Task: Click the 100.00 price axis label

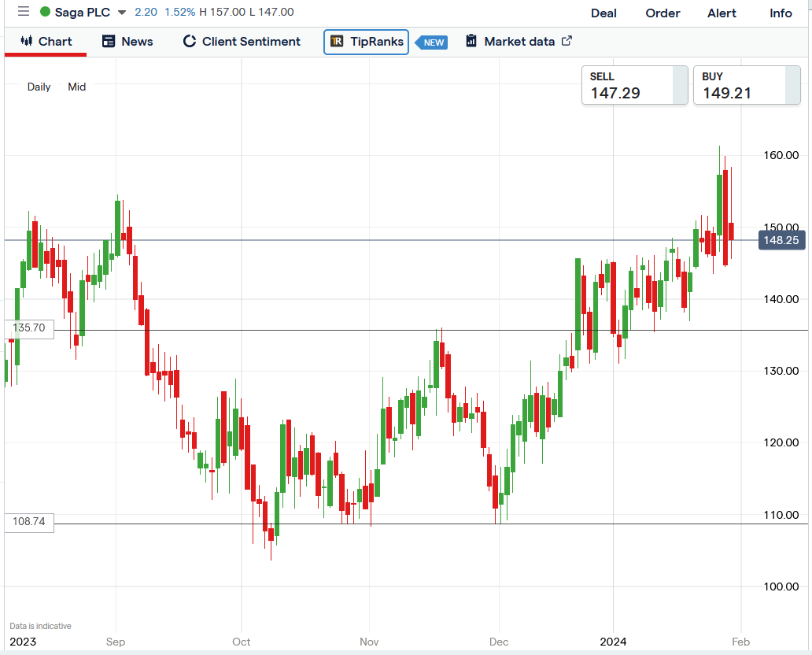Action: point(781,586)
